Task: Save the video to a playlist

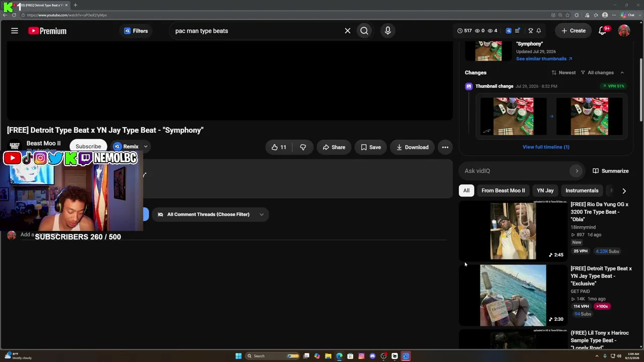Action: point(371,147)
